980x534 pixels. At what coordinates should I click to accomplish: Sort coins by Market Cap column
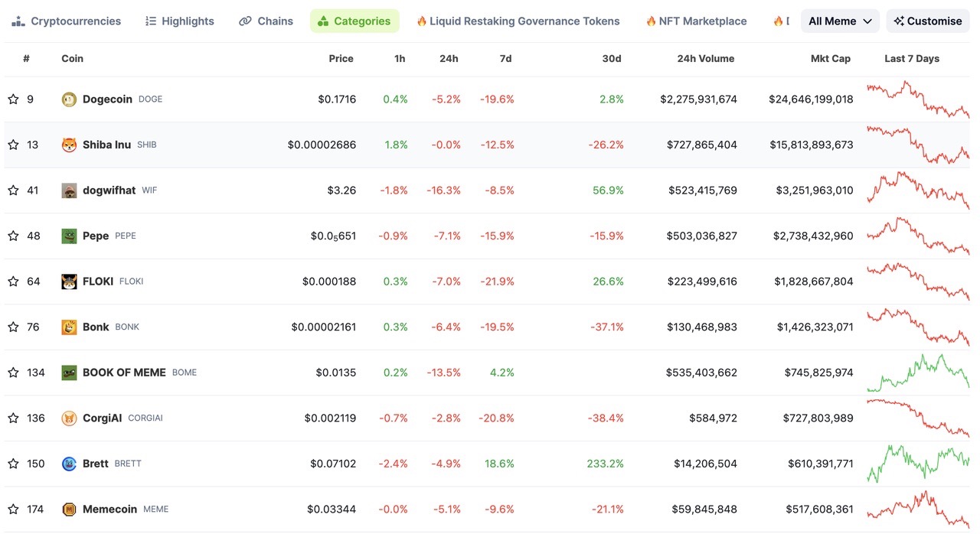831,58
